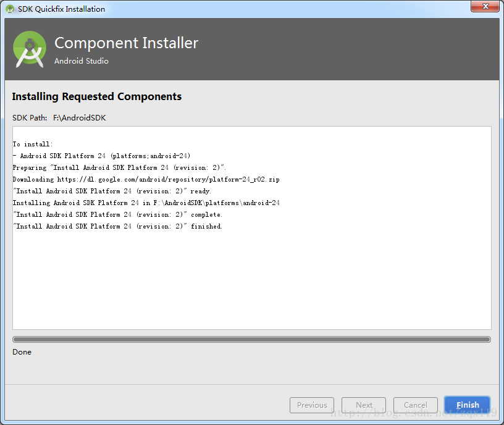Click the Downloading platform-24_r02.zip line

pos(146,179)
